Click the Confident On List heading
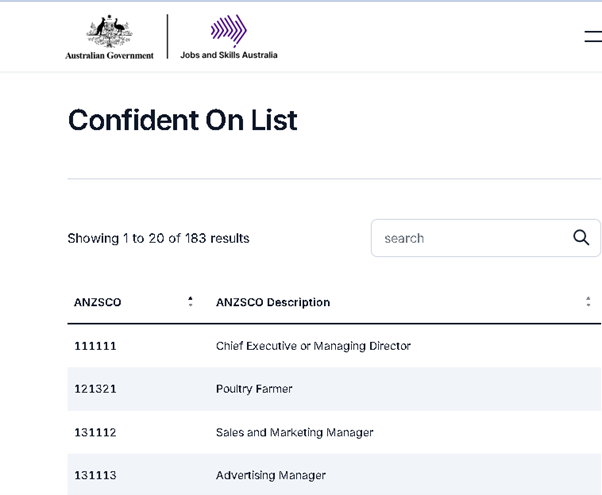The height and width of the screenshot is (495, 602). coord(182,120)
